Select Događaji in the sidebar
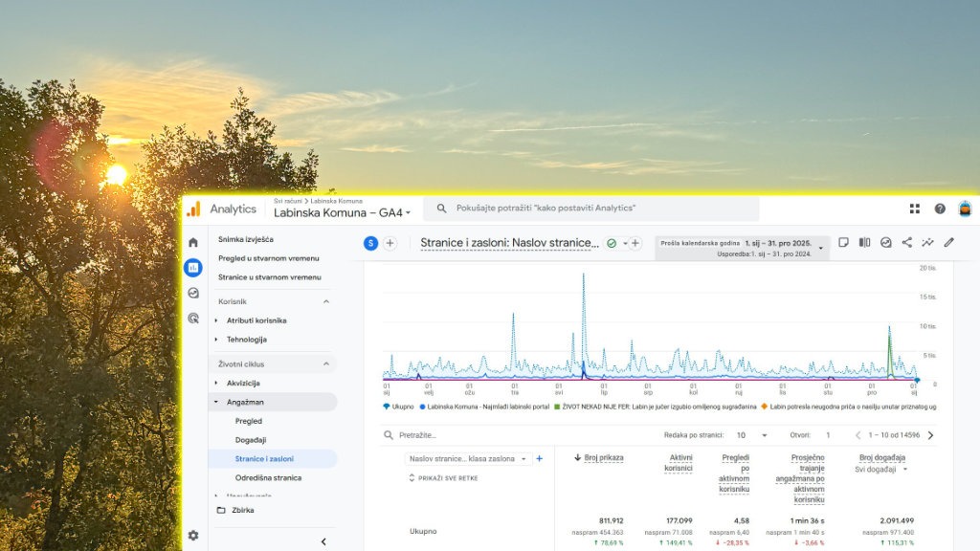The height and width of the screenshot is (551, 980). click(x=251, y=440)
